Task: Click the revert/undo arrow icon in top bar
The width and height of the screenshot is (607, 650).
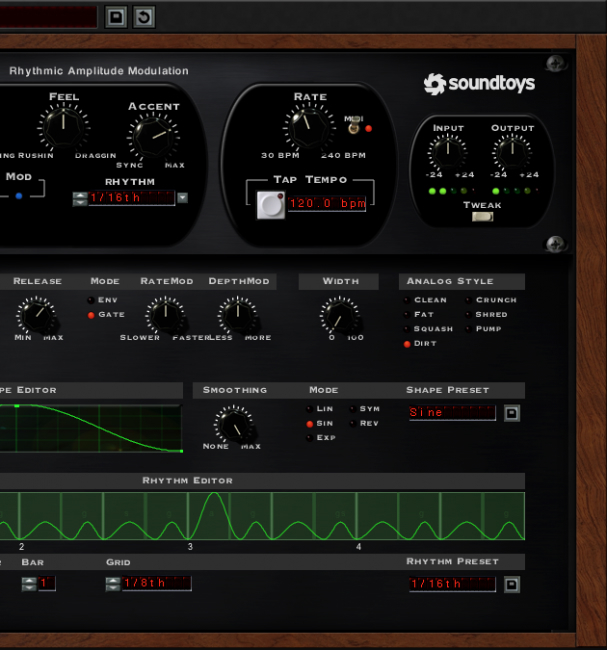Action: point(144,17)
